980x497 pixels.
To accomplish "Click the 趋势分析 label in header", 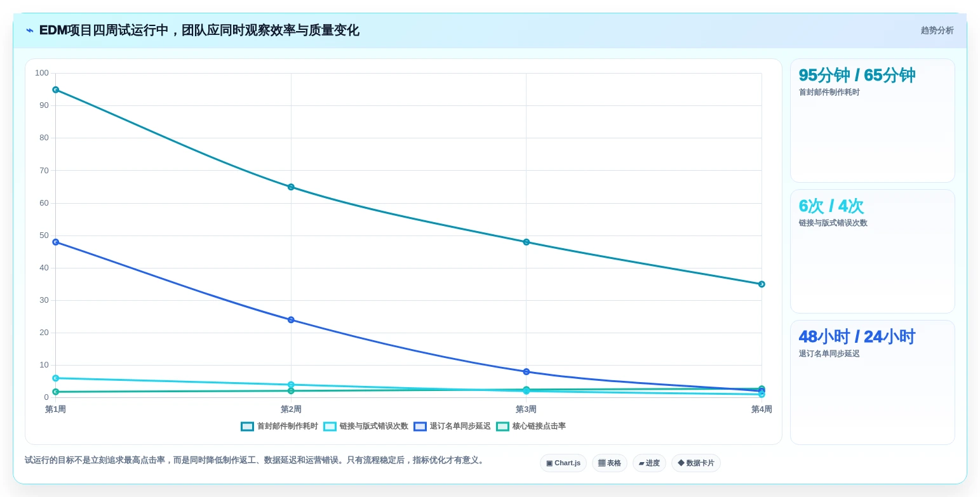I will pos(937,30).
